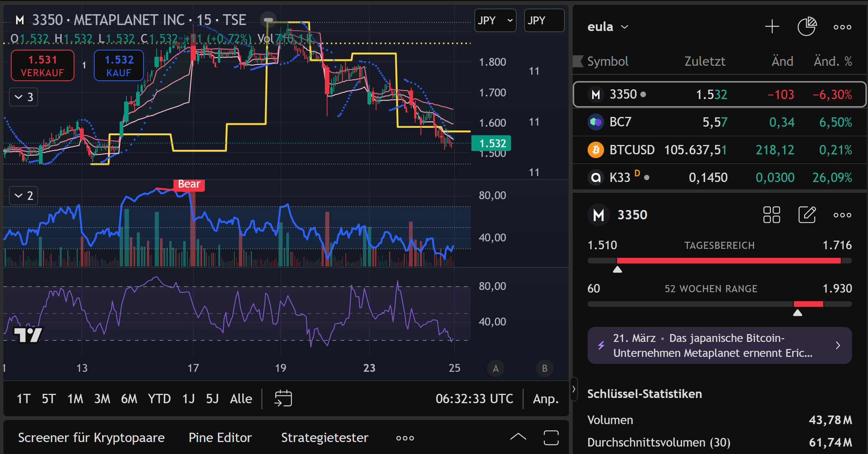Click the go-to-date calendar icon
The height and width of the screenshot is (454, 868).
(283, 398)
